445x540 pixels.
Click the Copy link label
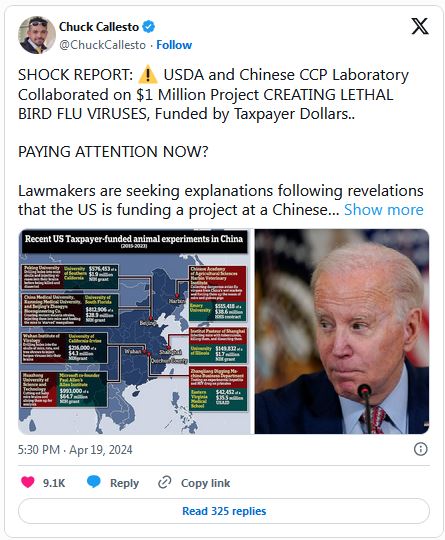pyautogui.click(x=205, y=483)
